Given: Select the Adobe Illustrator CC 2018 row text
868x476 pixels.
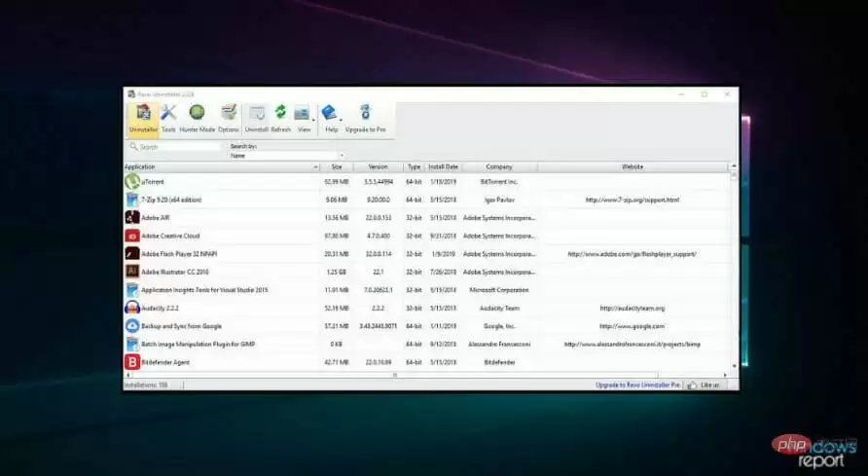Looking at the screenshot, I should [174, 273].
